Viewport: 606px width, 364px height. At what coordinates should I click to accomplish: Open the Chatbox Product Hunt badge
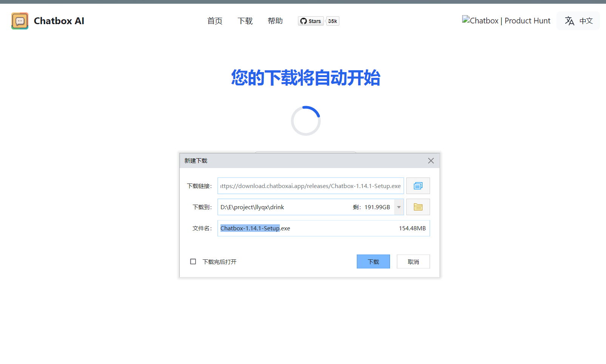[506, 21]
